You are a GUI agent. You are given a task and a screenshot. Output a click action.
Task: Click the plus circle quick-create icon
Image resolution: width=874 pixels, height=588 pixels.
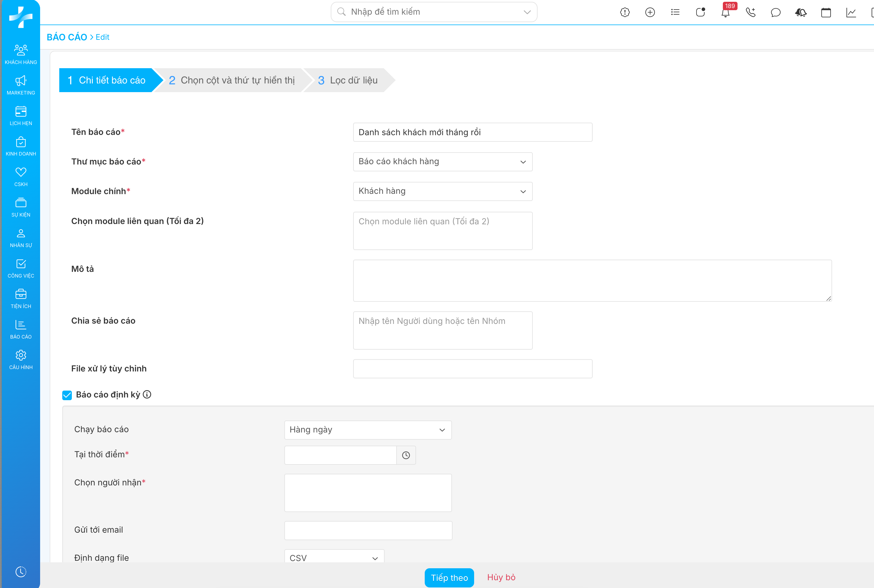[x=650, y=12]
